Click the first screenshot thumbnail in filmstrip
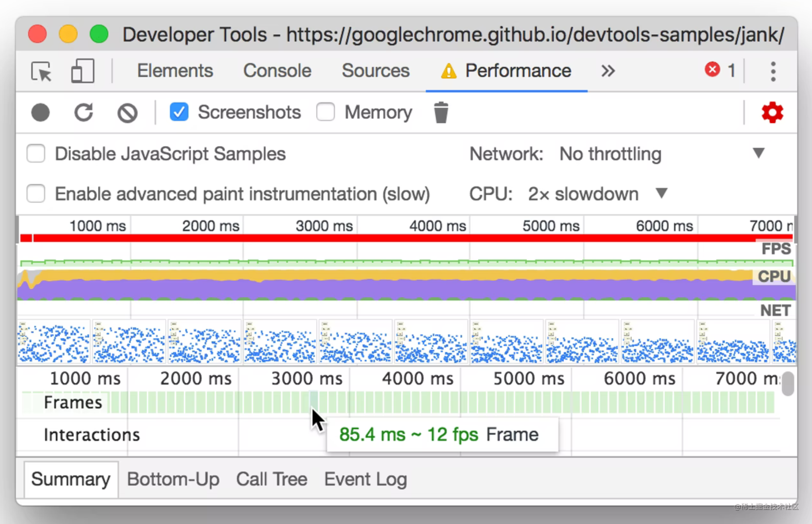This screenshot has height=524, width=812. [53, 342]
